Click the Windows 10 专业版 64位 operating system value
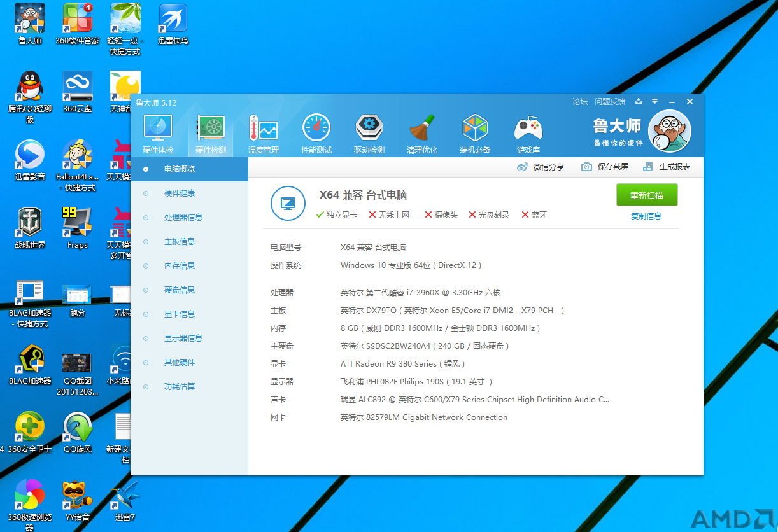This screenshot has height=532, width=778. coord(411,265)
